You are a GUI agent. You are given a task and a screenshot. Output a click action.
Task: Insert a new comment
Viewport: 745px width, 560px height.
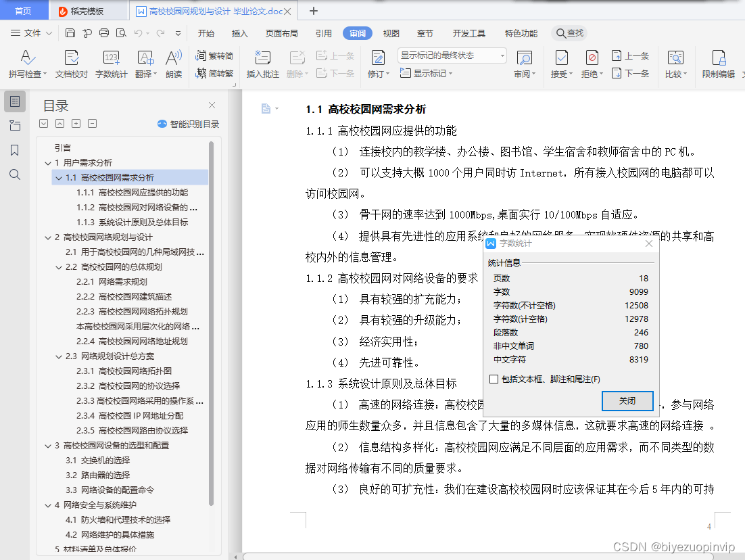click(x=262, y=64)
